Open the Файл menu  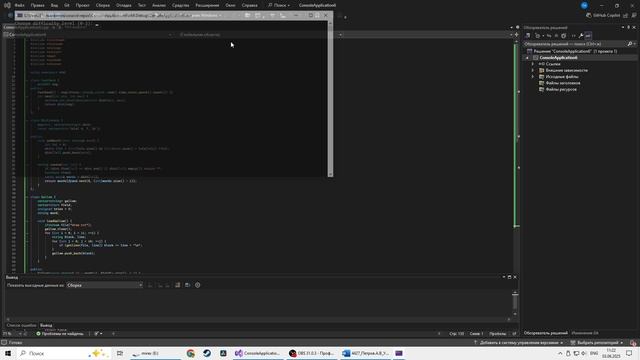click(x=19, y=5)
